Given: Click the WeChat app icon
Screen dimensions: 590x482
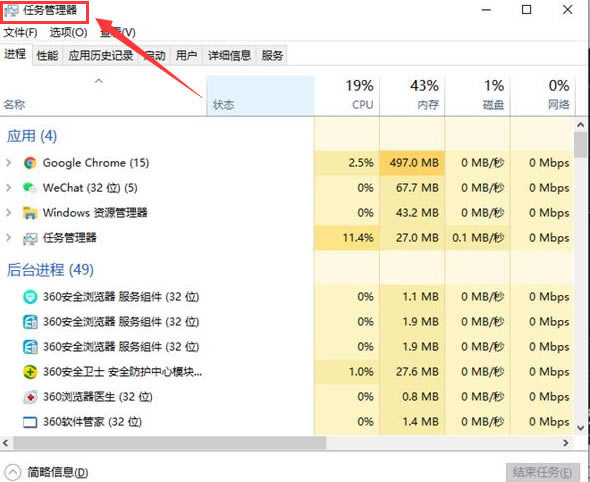Looking at the screenshot, I should tap(30, 188).
